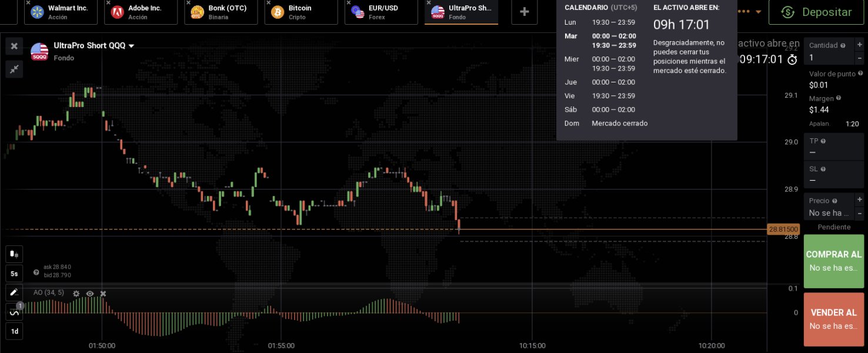Screen dimensions: 868x353
Task: Close the Bitcoin tab
Action: click(x=268, y=3)
